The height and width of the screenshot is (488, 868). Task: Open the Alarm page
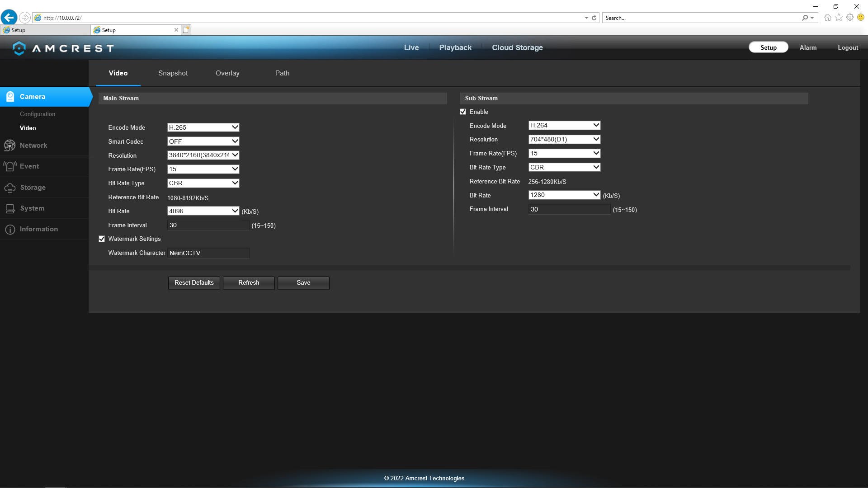tap(808, 47)
